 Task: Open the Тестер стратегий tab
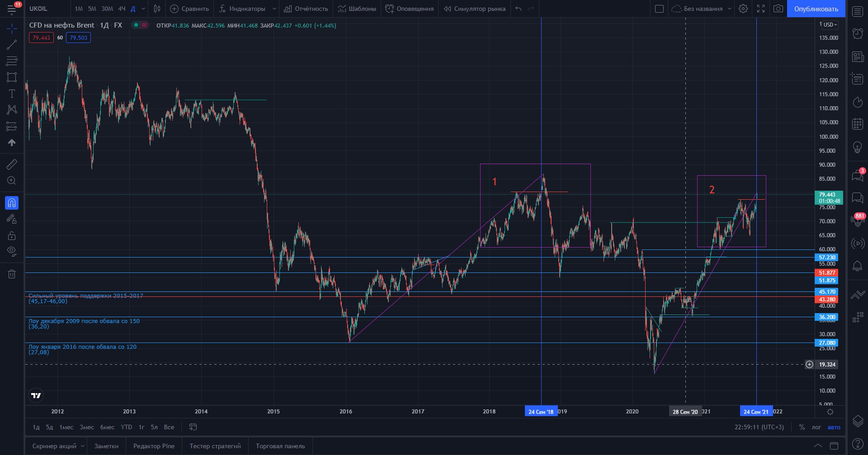click(215, 446)
